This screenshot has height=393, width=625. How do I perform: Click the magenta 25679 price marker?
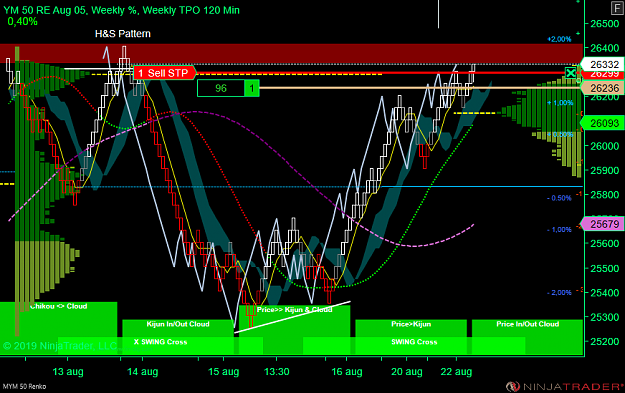pyautogui.click(x=602, y=224)
